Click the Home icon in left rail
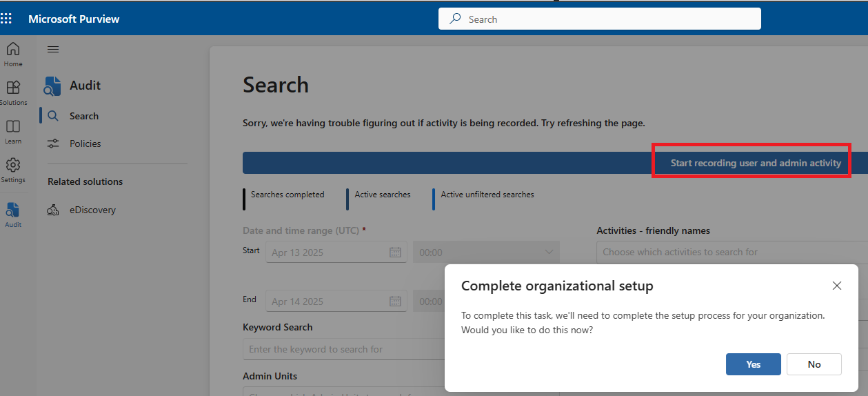The height and width of the screenshot is (396, 868). [13, 54]
